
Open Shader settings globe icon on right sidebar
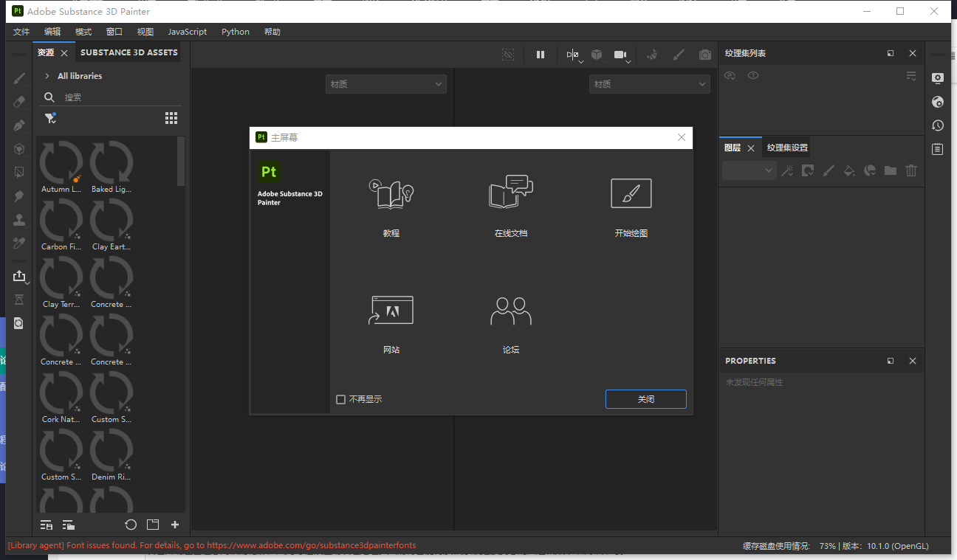coord(938,102)
